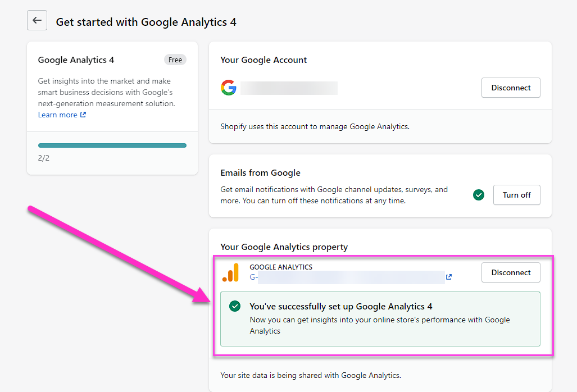Turn off Emails from Google
Viewport: 577px width, 392px height.
point(517,195)
